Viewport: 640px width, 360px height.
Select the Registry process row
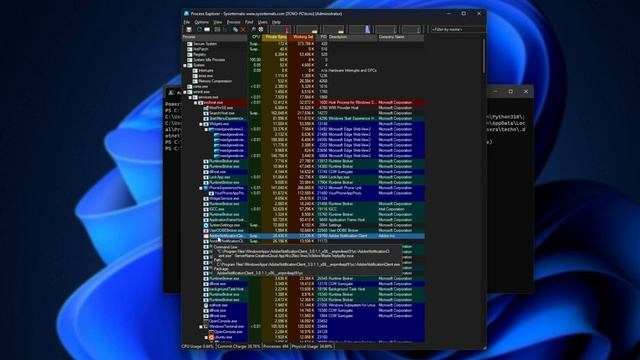(x=303, y=54)
